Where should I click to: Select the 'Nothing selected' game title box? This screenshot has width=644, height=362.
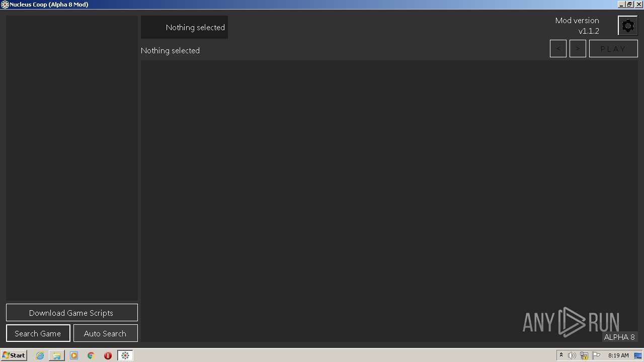click(184, 27)
